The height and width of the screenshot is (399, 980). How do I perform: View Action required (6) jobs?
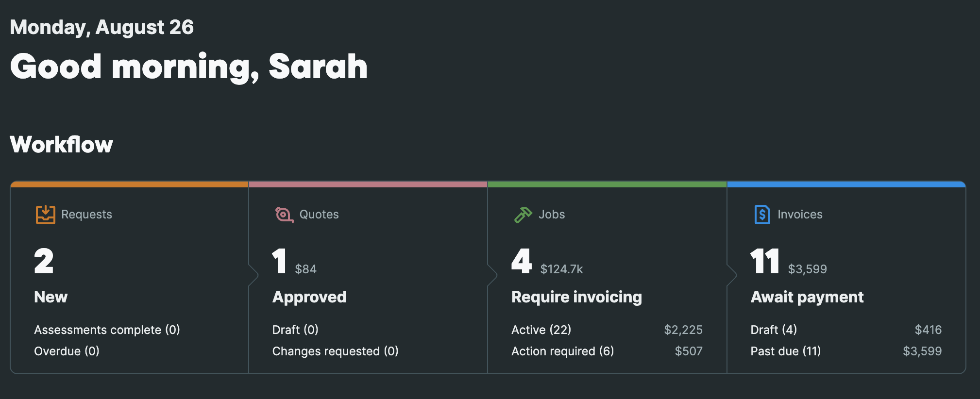point(562,351)
